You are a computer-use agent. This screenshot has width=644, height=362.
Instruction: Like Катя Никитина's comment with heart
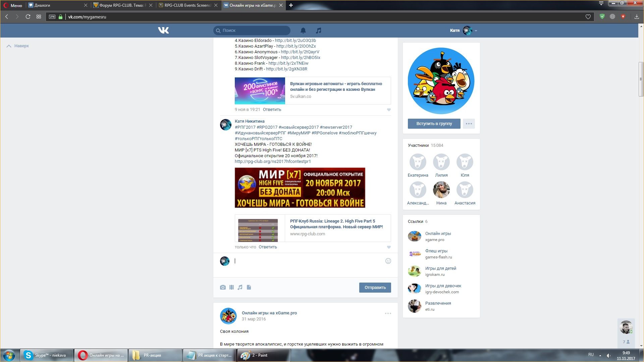click(x=389, y=247)
